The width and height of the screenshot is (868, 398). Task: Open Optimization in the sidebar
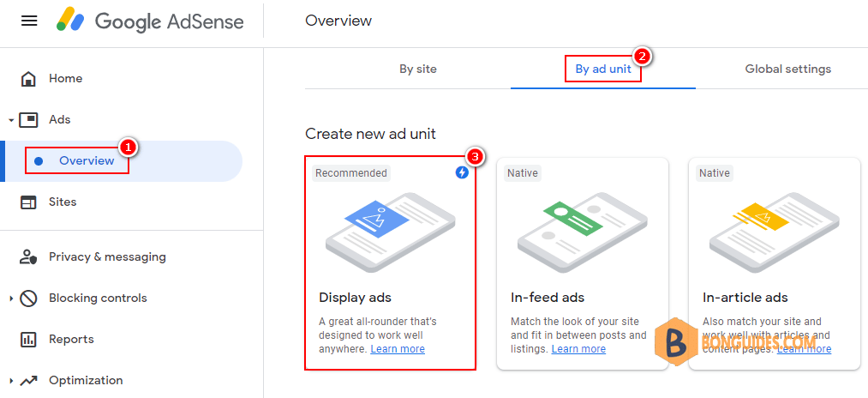pos(86,381)
